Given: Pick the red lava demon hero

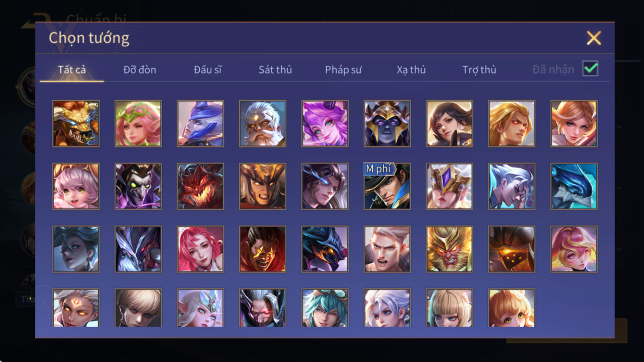Looking at the screenshot, I should coord(200,186).
